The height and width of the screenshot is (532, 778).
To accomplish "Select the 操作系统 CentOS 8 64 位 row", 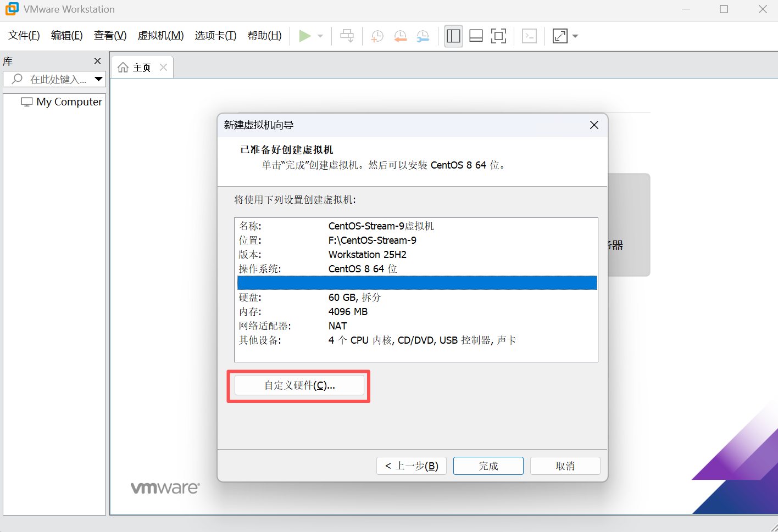I will coord(417,268).
